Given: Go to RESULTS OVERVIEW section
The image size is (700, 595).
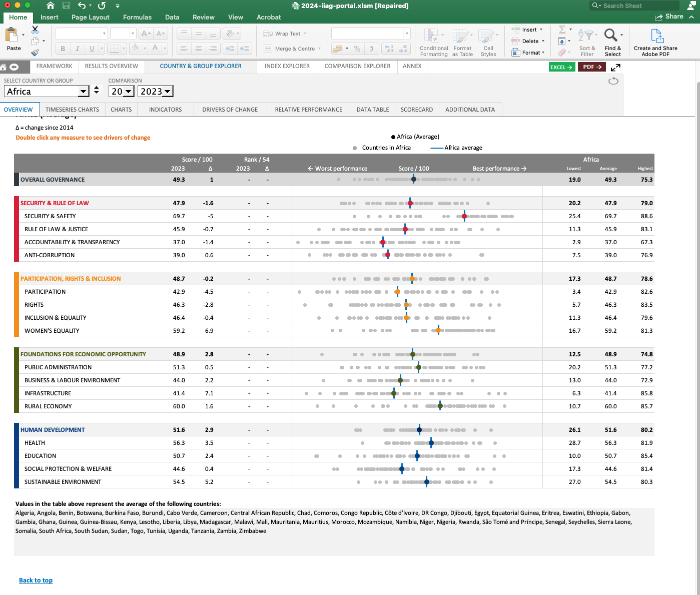Looking at the screenshot, I should [x=112, y=66].
